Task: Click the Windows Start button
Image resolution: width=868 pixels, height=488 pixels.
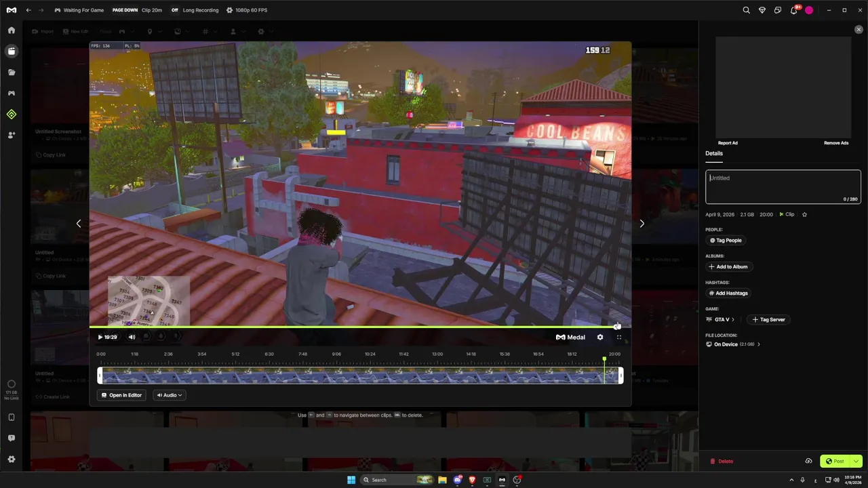Action: coord(351,480)
